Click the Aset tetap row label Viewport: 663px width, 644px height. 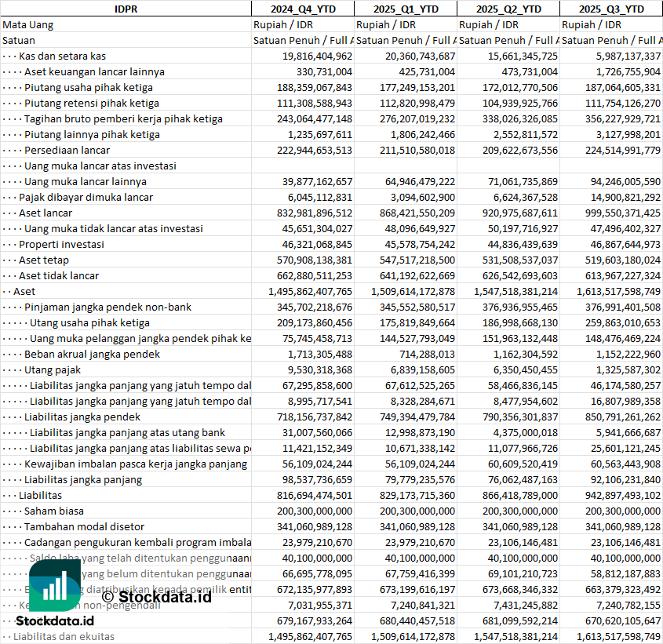44,260
